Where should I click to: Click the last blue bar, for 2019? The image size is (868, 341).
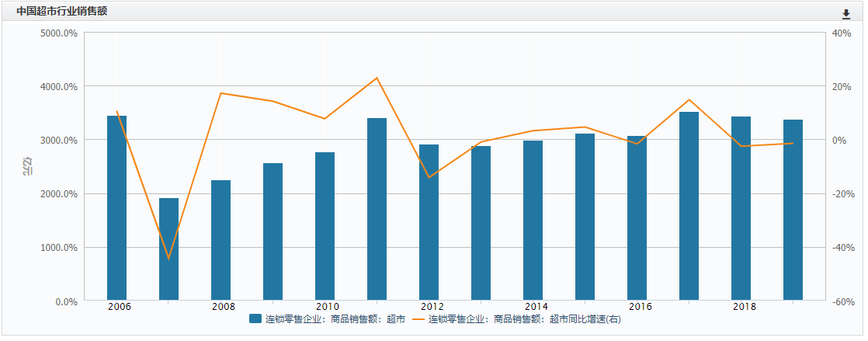click(x=793, y=210)
